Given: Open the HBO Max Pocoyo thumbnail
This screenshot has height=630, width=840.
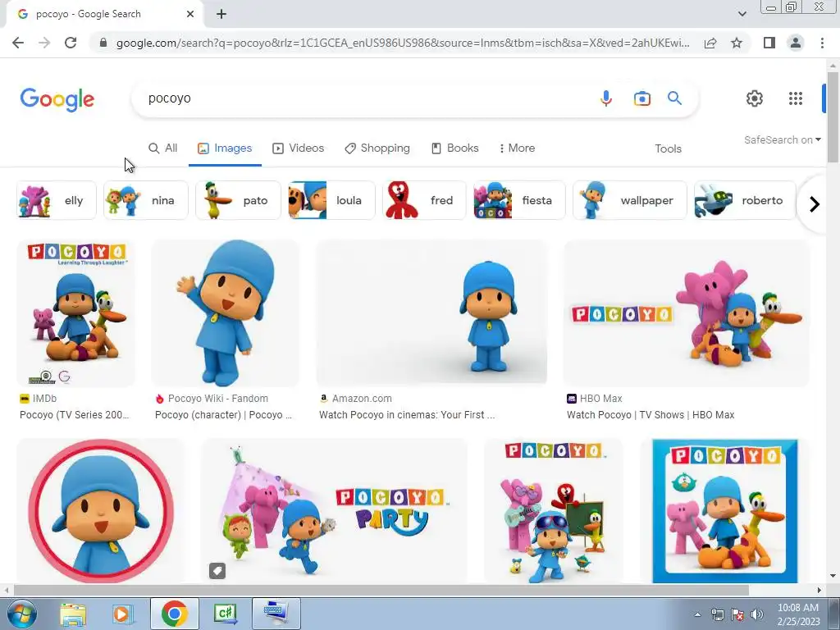Looking at the screenshot, I should pyautogui.click(x=686, y=313).
